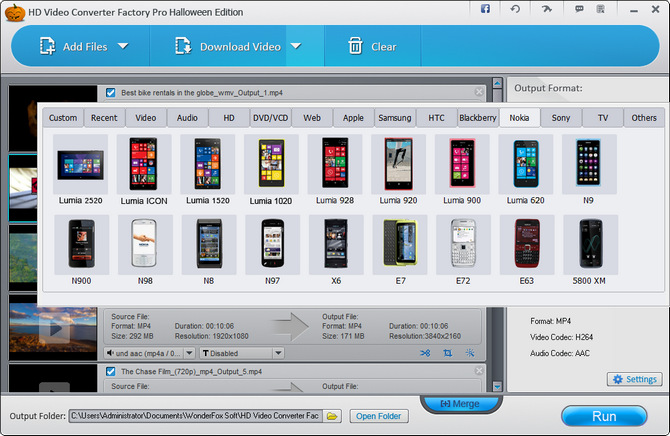This screenshot has height=436, width=670.
Task: Switch to the Others tab
Action: click(x=644, y=118)
